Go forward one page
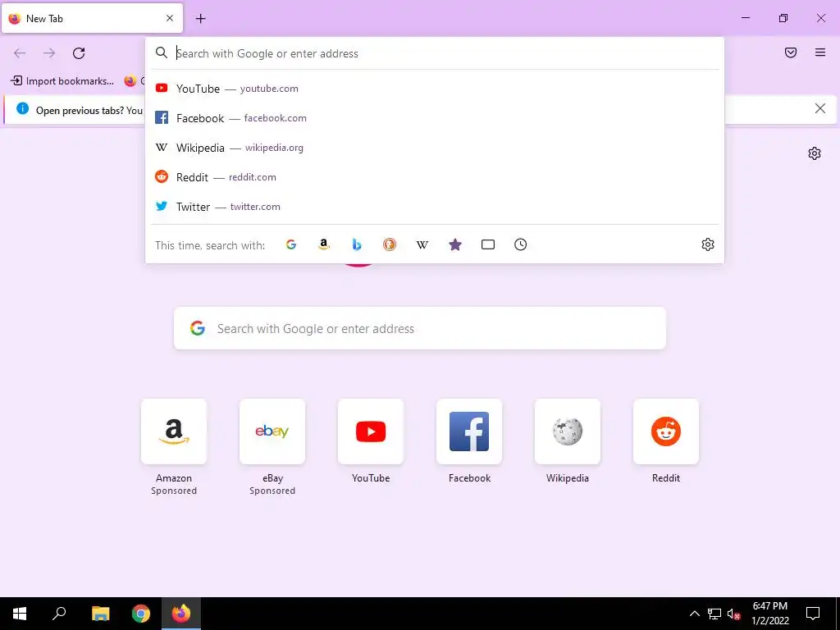 tap(49, 53)
